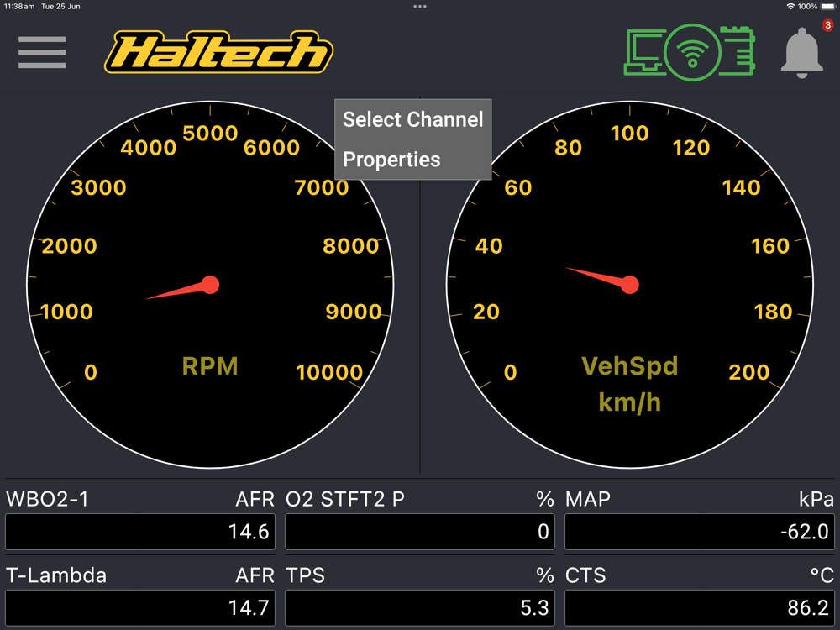Tap the 200 mark on speed gauge
The image size is (840, 630).
tap(749, 372)
